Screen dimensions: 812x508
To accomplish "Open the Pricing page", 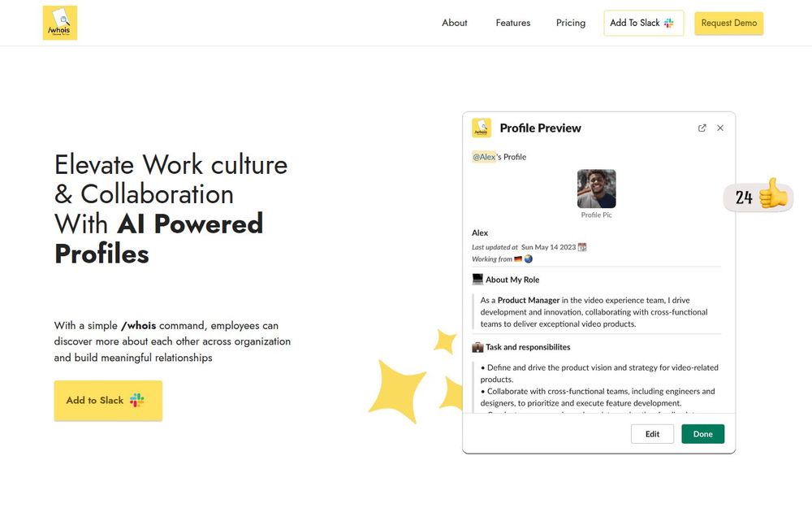I will (x=571, y=23).
